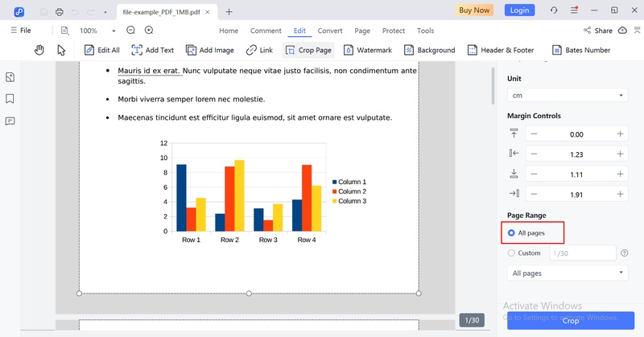644x337 pixels.
Task: Open the thumbnails panel in left sidebar
Action: tap(10, 77)
